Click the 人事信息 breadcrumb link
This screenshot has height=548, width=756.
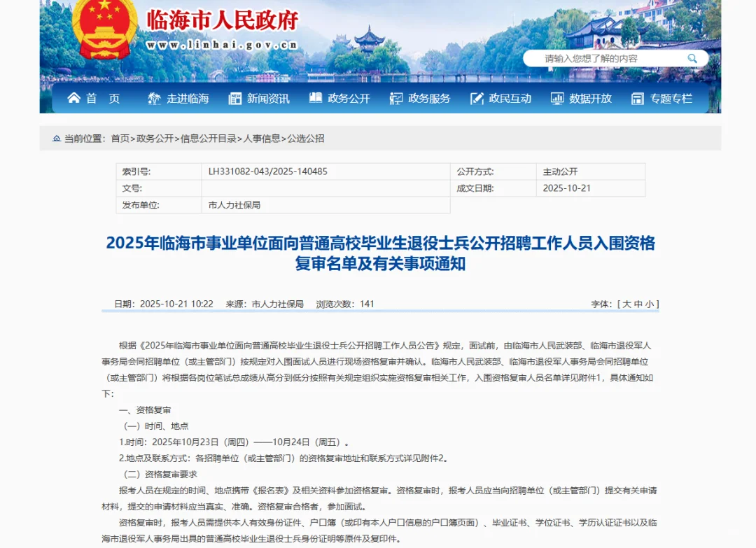[262, 139]
